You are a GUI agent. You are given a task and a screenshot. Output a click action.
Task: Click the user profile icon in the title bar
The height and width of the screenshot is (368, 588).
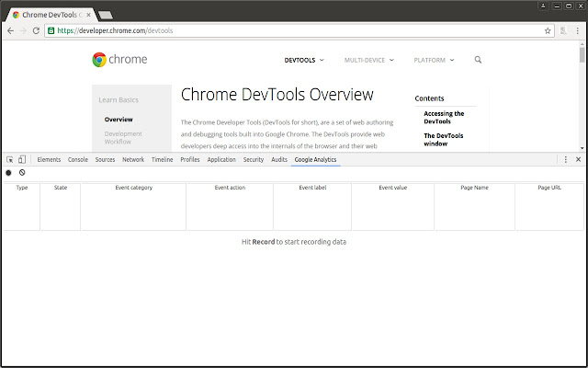click(x=543, y=6)
